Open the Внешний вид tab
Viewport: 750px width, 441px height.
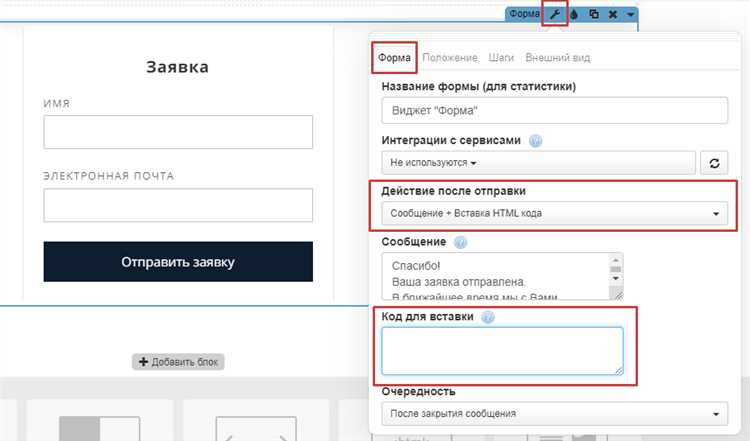click(x=558, y=58)
